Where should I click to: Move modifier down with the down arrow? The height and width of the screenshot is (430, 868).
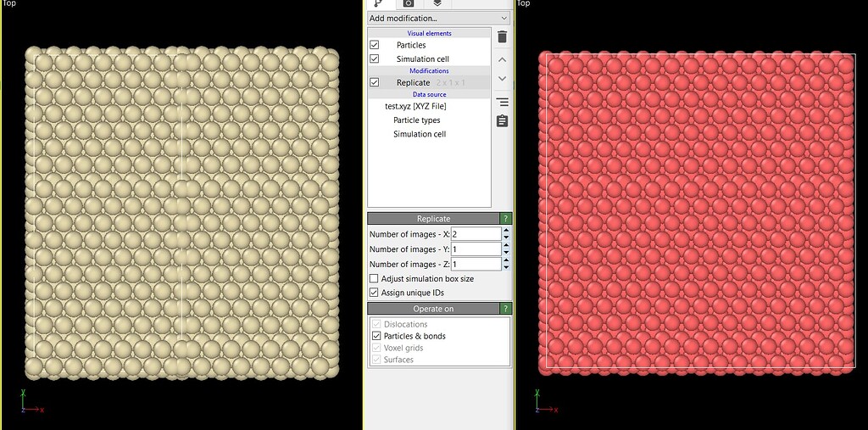(x=502, y=79)
